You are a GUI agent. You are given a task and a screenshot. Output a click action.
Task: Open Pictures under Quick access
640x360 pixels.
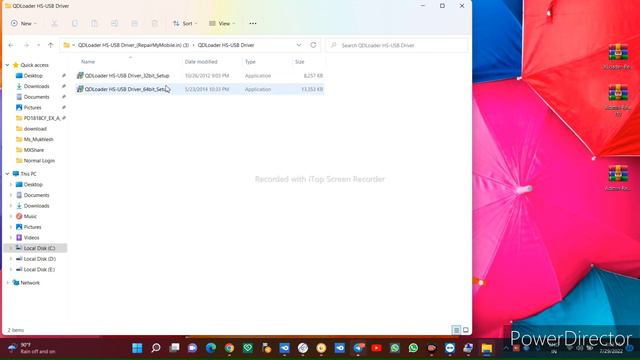pos(32,107)
